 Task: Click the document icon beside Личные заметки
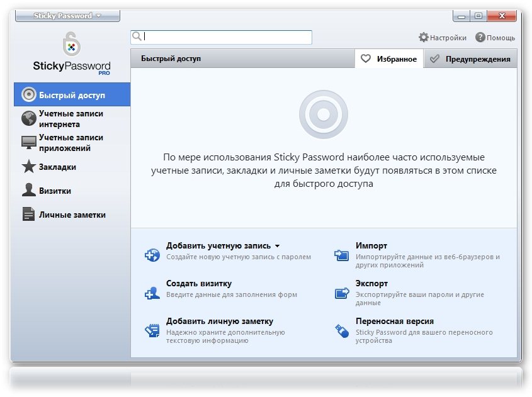click(28, 215)
